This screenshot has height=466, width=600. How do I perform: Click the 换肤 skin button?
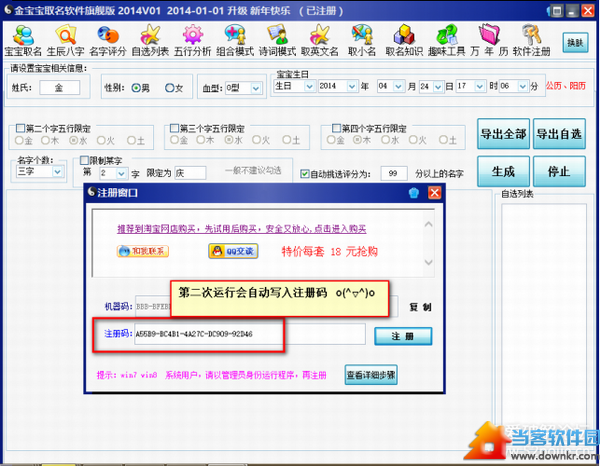point(575,42)
